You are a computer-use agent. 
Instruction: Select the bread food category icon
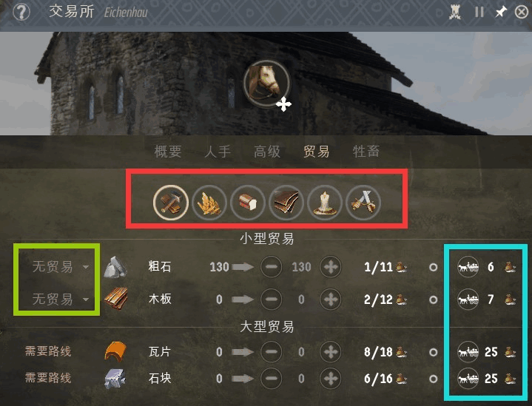(x=248, y=203)
